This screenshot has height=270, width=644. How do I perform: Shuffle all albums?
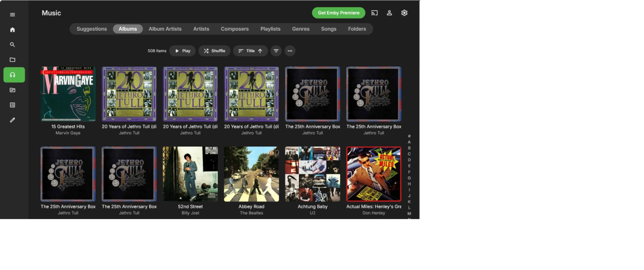coord(214,51)
